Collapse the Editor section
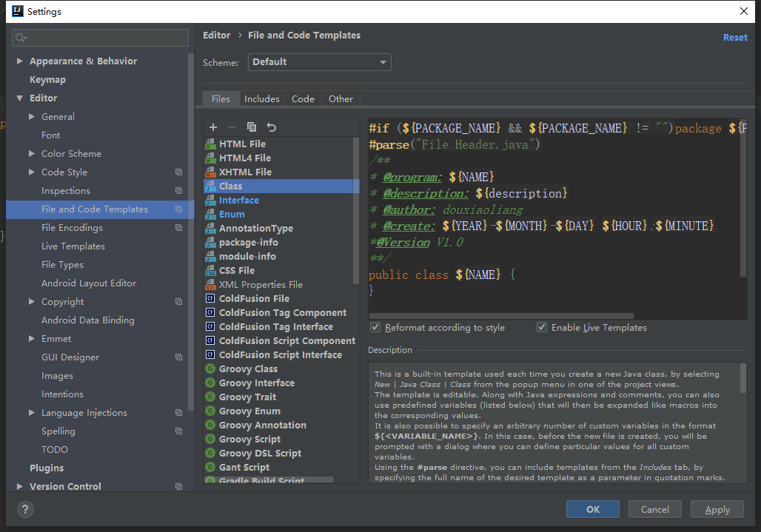Screen dimensions: 761x532 [19, 98]
